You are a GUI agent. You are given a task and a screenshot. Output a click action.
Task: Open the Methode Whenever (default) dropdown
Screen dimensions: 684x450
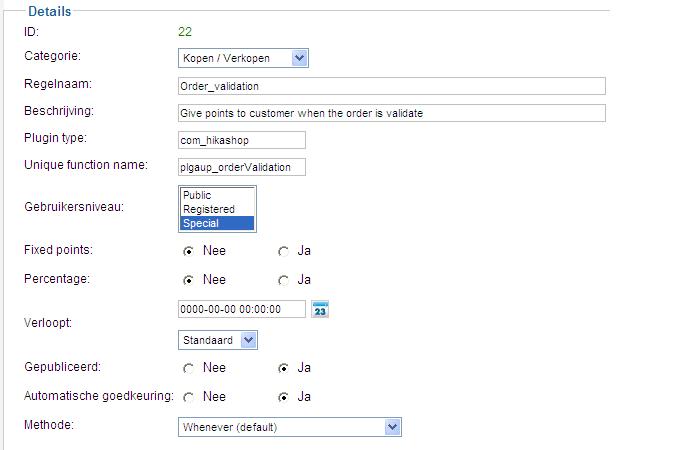(x=290, y=427)
